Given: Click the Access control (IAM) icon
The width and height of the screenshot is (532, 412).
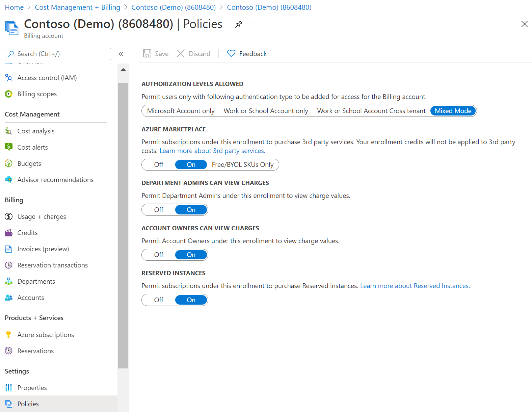Looking at the screenshot, I should (9, 78).
